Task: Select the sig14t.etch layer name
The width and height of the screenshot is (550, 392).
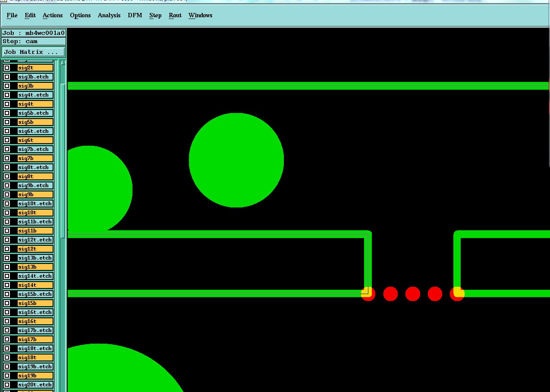Action: tap(35, 276)
